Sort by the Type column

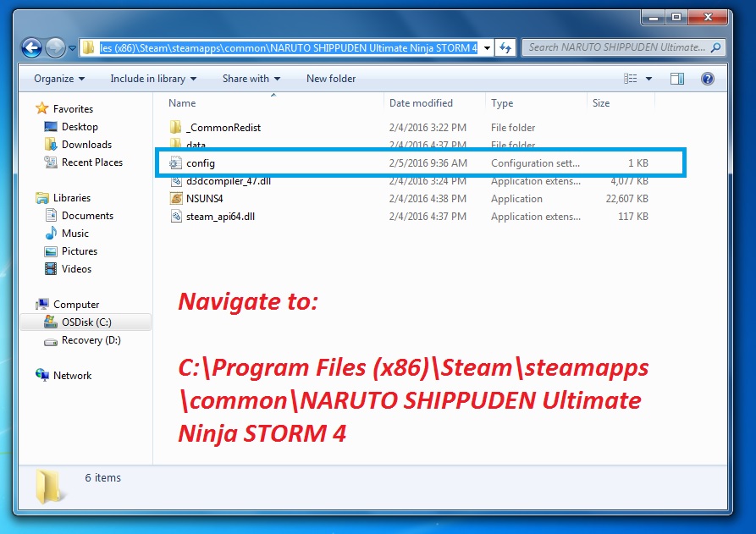[502, 103]
